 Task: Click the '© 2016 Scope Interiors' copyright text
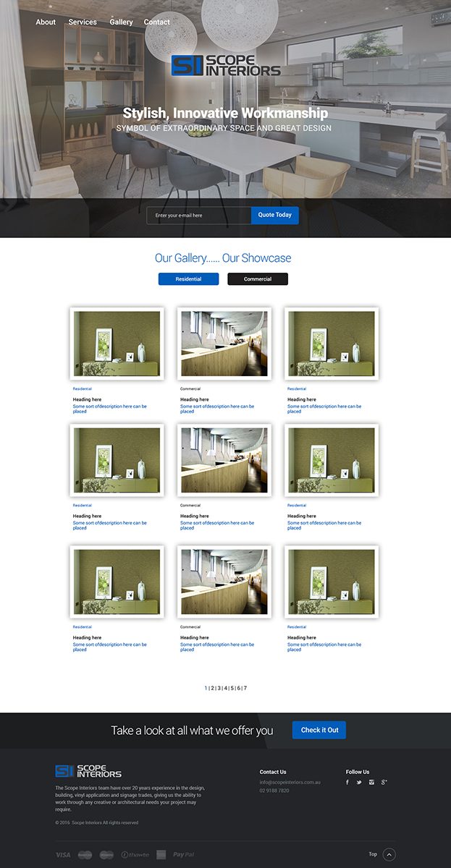(x=96, y=822)
